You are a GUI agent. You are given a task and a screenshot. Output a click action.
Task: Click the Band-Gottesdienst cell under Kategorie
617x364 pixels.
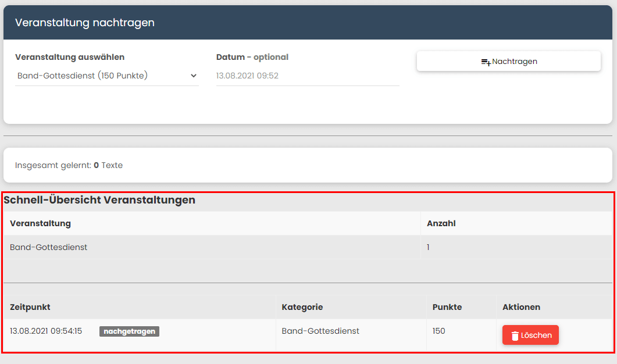(320, 331)
